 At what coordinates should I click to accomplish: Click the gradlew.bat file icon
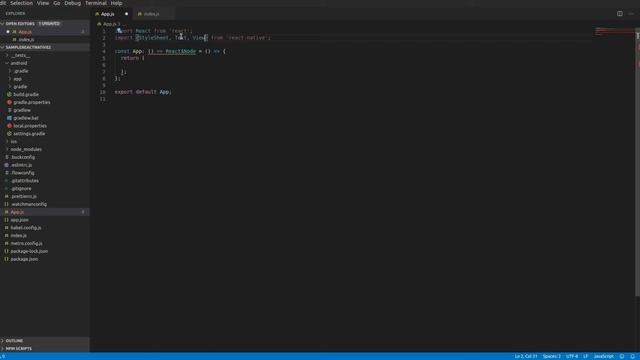click(9, 118)
